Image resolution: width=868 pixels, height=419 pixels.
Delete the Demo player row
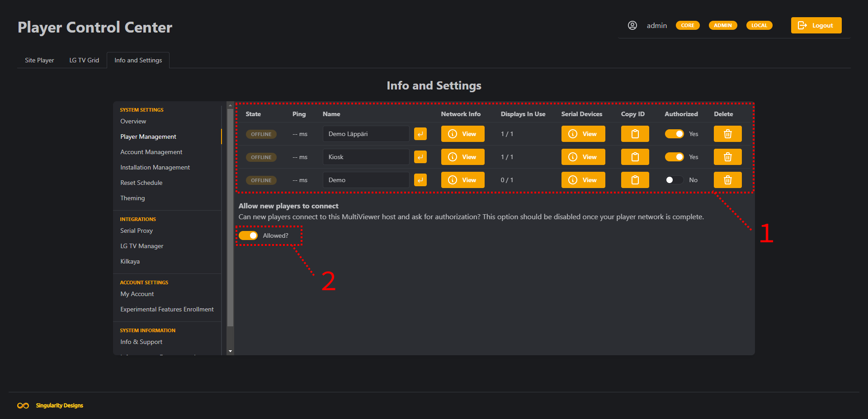[x=727, y=180]
